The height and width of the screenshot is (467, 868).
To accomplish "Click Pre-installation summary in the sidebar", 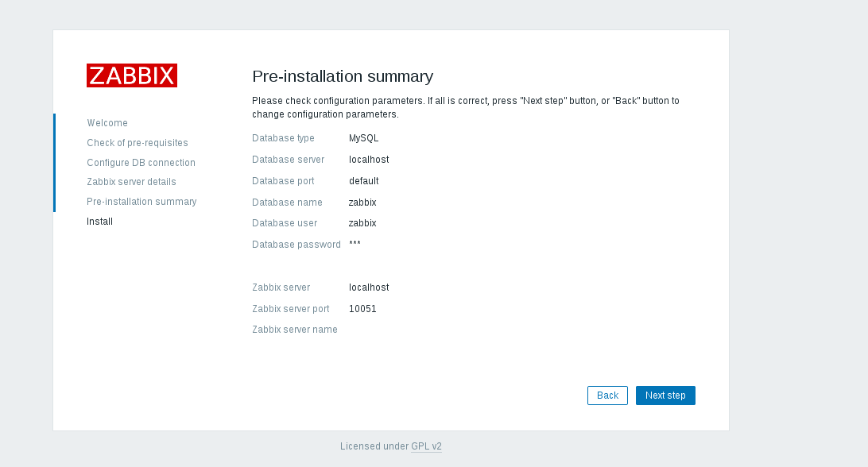I will point(141,202).
